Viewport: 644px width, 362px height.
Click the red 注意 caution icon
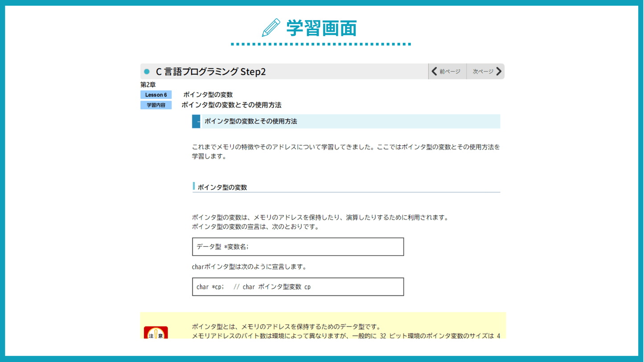point(156,333)
